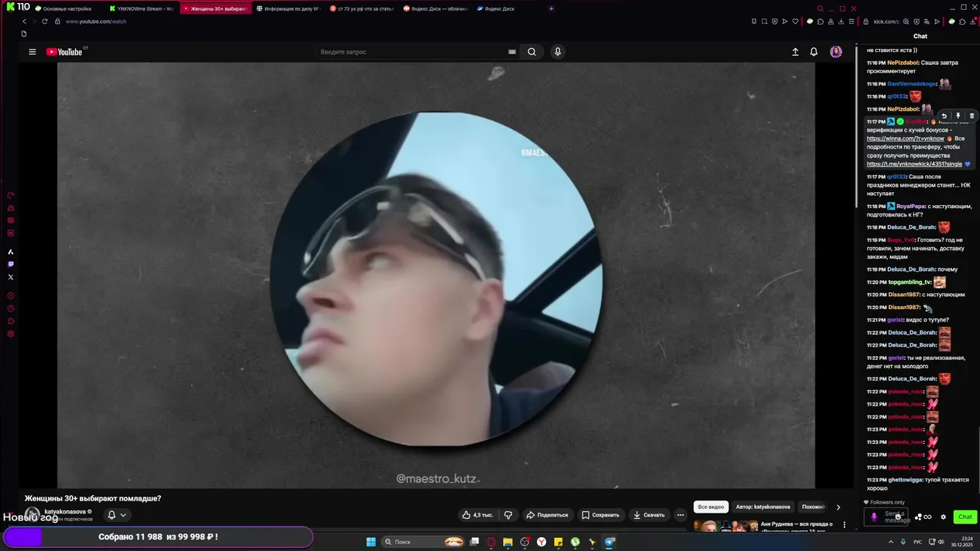980x551 pixels.
Task: Open the Yandex browser icon in the taskbar
Action: pyautogui.click(x=541, y=542)
